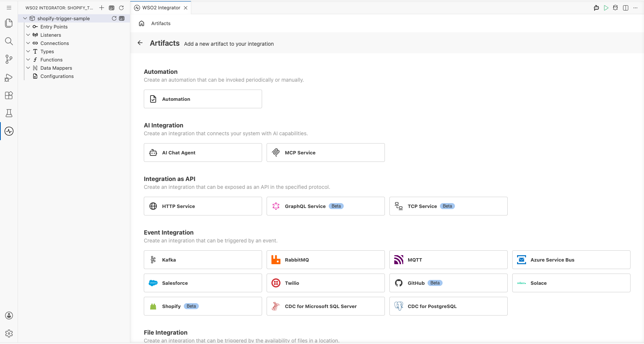This screenshot has height=344, width=644.
Task: Split the editor with layout icon
Action: (626, 8)
